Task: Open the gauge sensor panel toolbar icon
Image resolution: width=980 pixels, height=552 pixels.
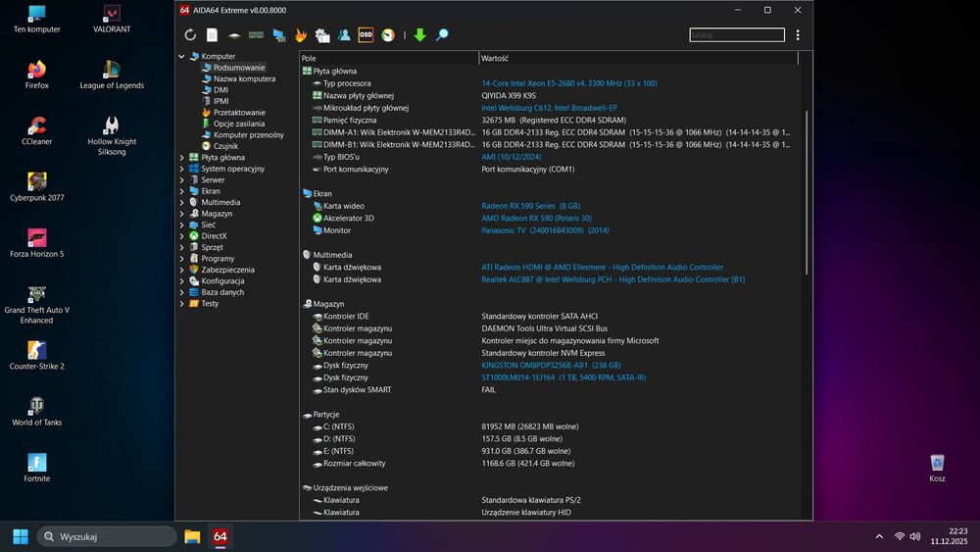Action: (x=388, y=35)
